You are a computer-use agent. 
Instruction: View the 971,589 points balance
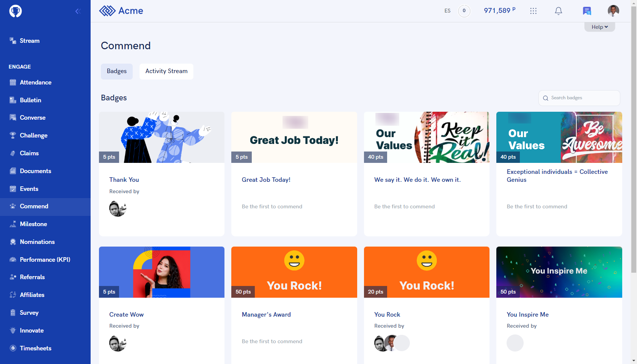point(499,11)
